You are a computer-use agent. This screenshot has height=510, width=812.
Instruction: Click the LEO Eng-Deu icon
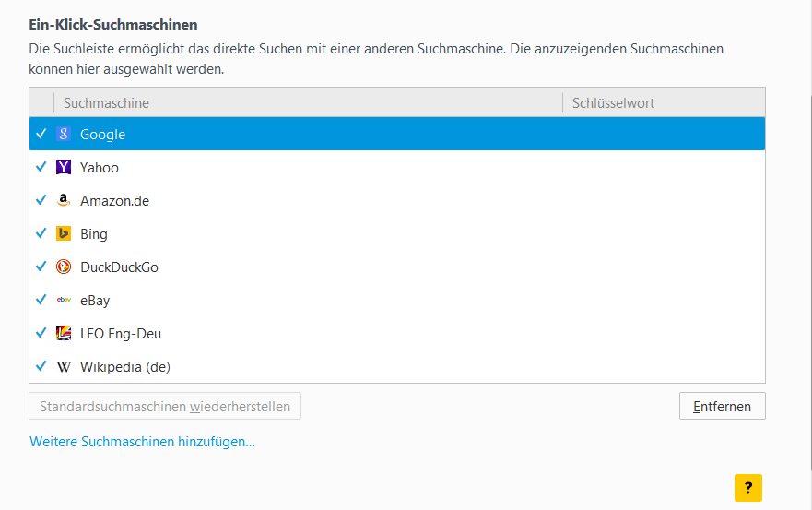click(x=64, y=334)
